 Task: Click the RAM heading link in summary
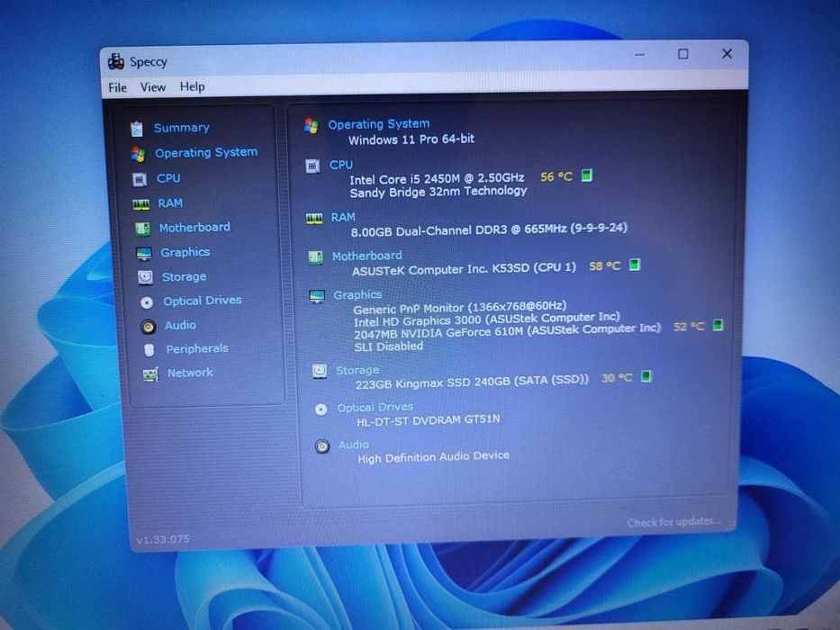pyautogui.click(x=343, y=217)
